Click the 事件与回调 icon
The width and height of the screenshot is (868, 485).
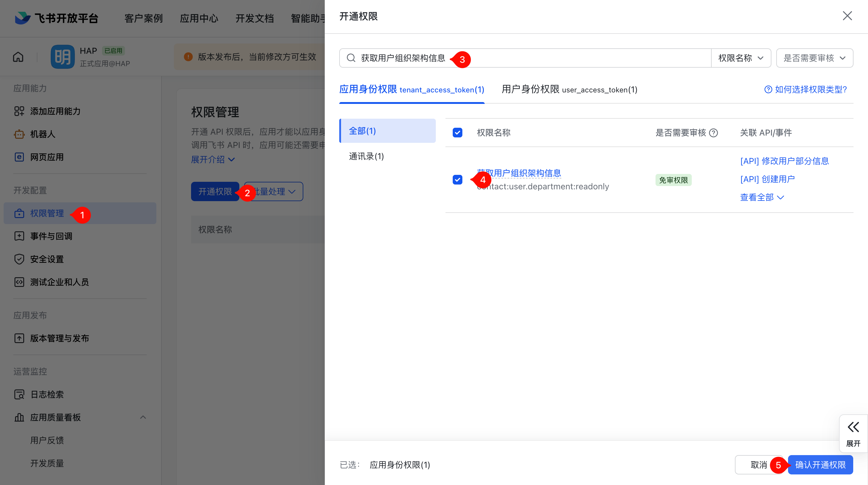(19, 236)
